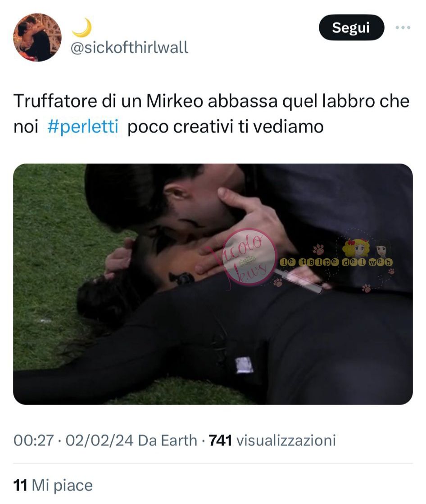Open the three-dot more options menu
The height and width of the screenshot is (504, 426).
click(x=403, y=27)
